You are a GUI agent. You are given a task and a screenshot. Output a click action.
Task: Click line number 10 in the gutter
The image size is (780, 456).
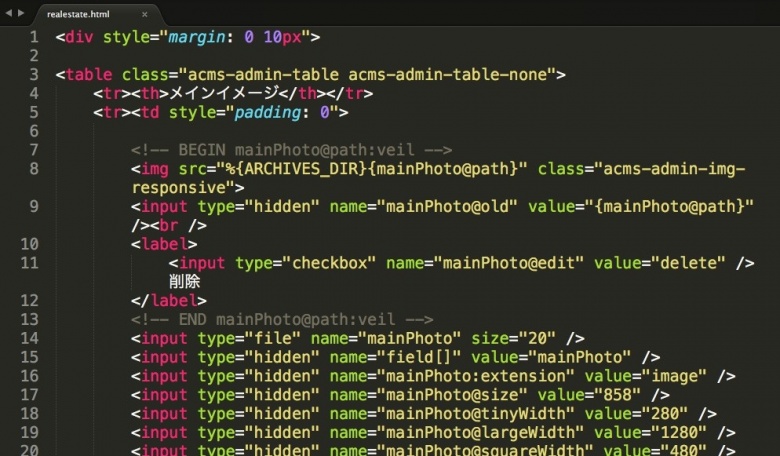(x=29, y=244)
